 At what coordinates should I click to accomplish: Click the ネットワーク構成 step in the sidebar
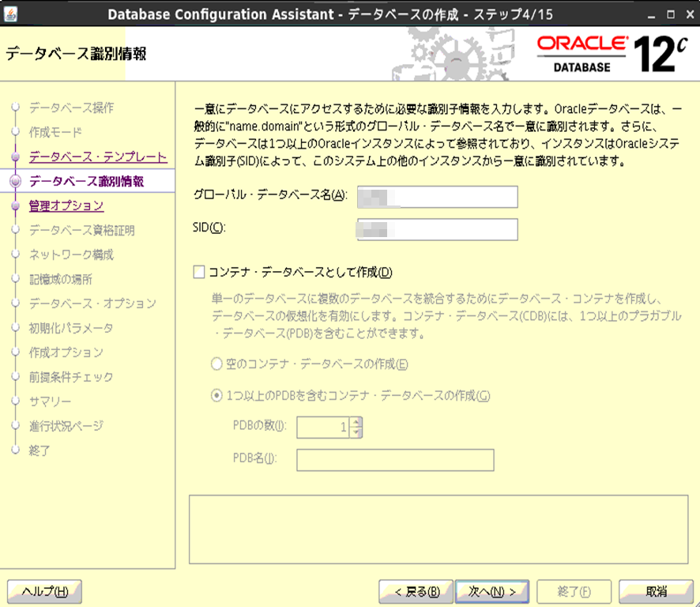(x=71, y=254)
